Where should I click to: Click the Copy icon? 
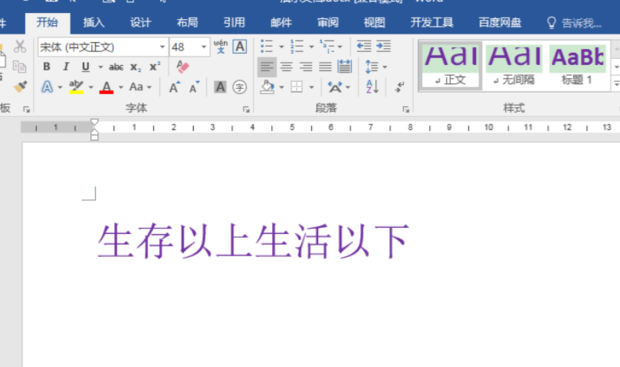click(x=19, y=66)
